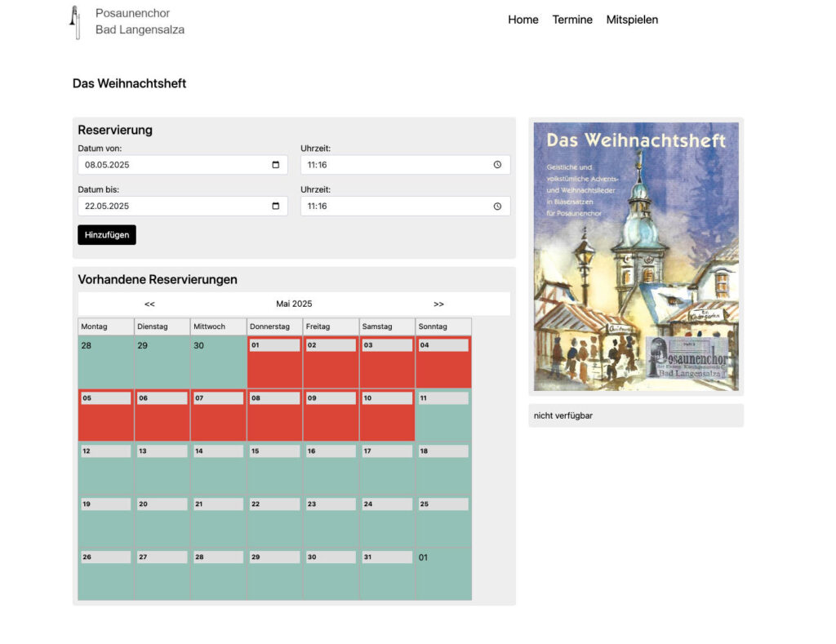Click the Montag column header
The image size is (836, 644).
click(x=105, y=326)
